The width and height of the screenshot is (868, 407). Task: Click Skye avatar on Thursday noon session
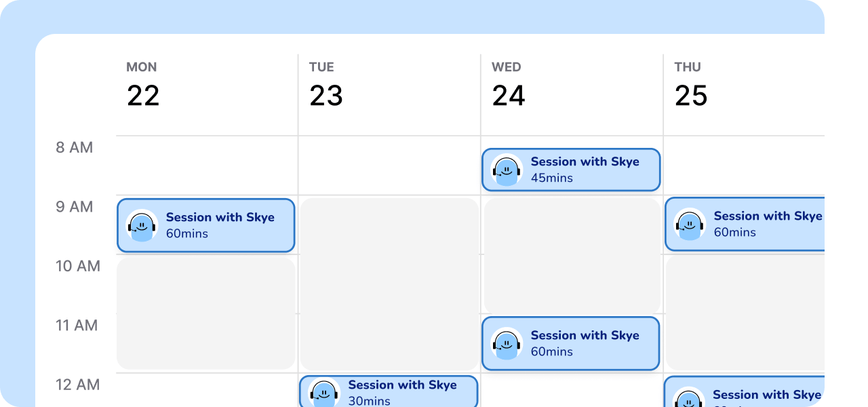[x=690, y=398]
